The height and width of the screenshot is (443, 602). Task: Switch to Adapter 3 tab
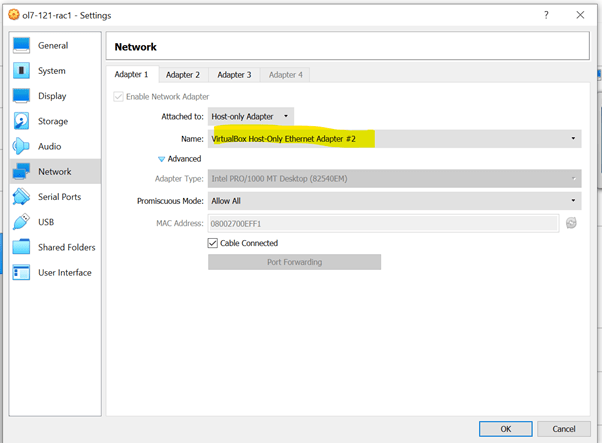(x=234, y=75)
